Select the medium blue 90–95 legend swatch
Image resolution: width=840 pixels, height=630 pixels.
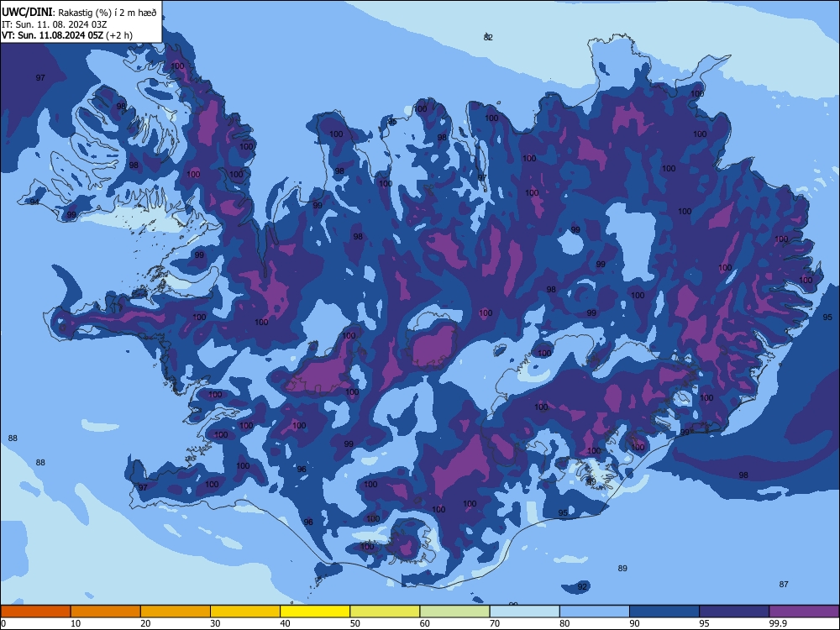pos(664,612)
